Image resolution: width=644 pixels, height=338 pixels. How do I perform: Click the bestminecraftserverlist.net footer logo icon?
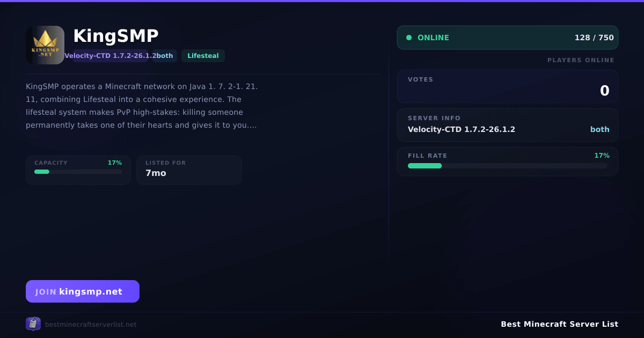33,324
